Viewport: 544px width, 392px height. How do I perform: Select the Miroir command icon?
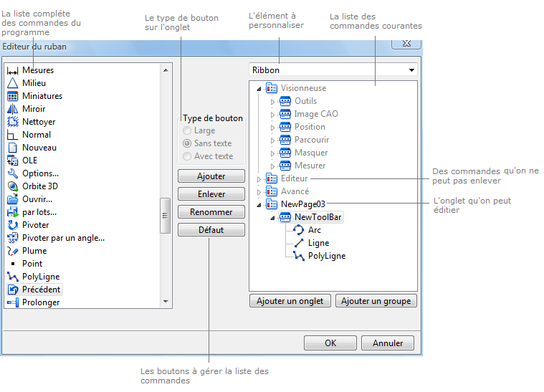coord(12,109)
